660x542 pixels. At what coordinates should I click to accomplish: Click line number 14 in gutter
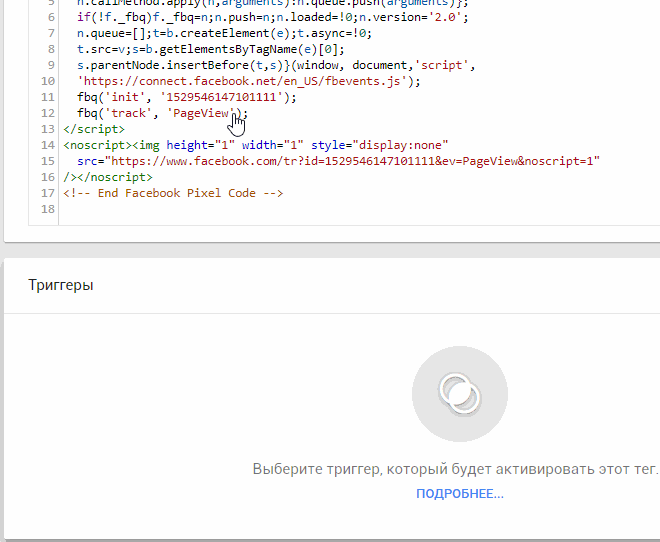click(48, 145)
